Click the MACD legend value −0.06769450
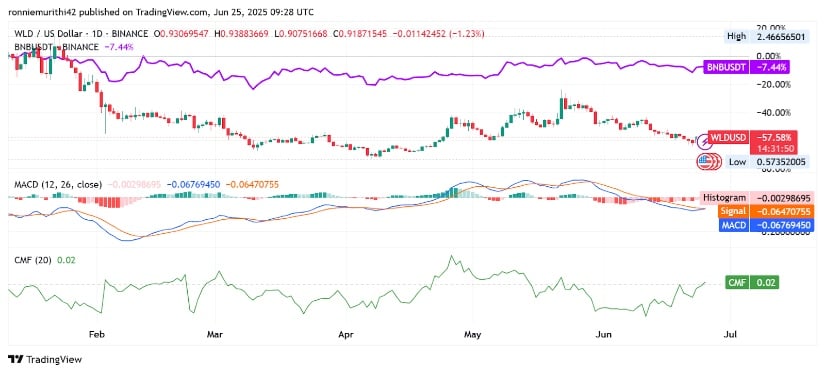 (194, 185)
